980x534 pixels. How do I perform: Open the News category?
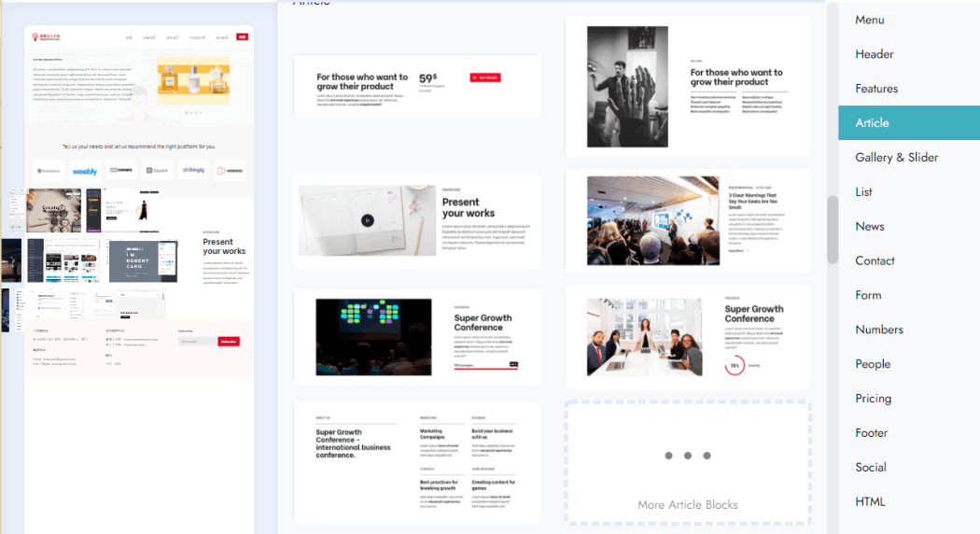[869, 226]
